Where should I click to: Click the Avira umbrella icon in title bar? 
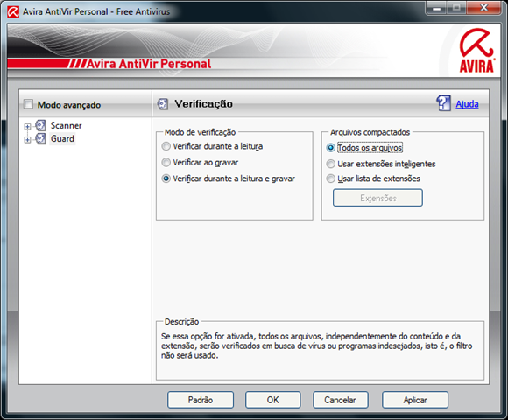[13, 11]
